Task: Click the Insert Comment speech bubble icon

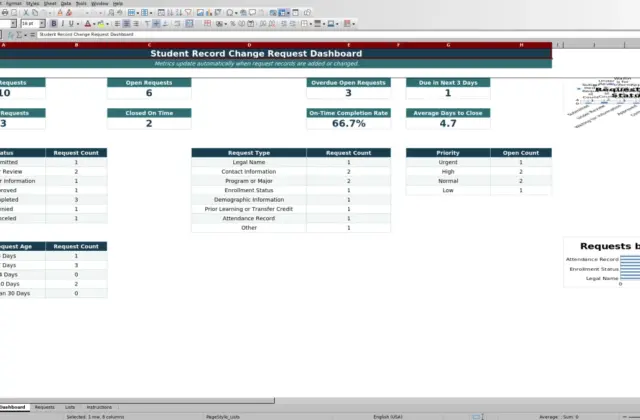Action: pyautogui.click(x=253, y=13)
